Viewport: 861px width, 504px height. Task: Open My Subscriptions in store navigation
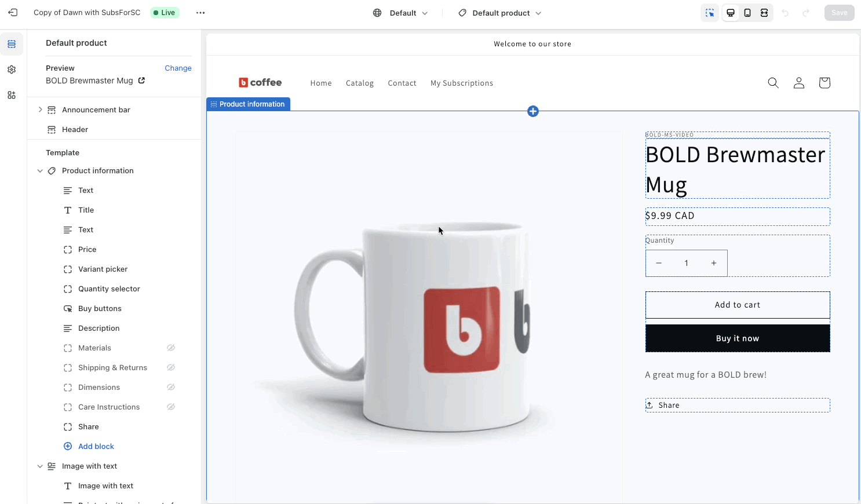click(x=462, y=83)
